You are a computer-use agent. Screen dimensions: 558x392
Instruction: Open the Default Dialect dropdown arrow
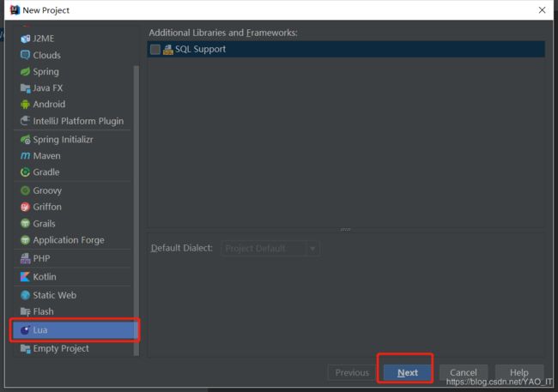[312, 248]
